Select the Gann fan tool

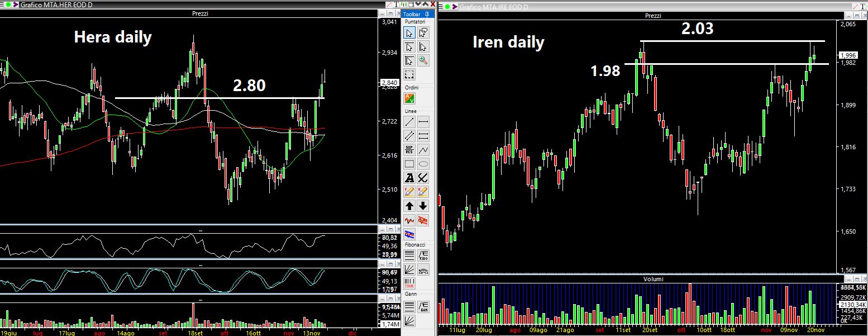409,320
